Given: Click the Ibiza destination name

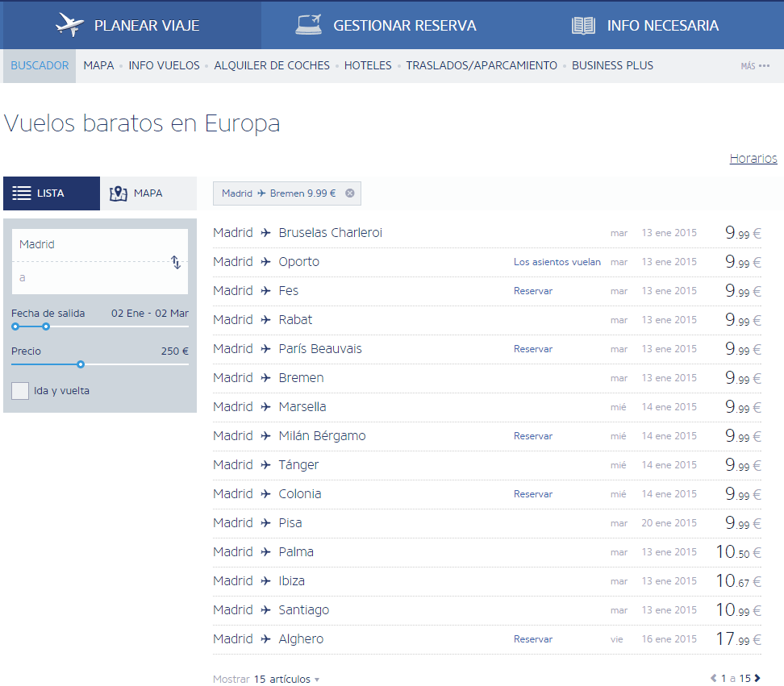Looking at the screenshot, I should pos(291,580).
